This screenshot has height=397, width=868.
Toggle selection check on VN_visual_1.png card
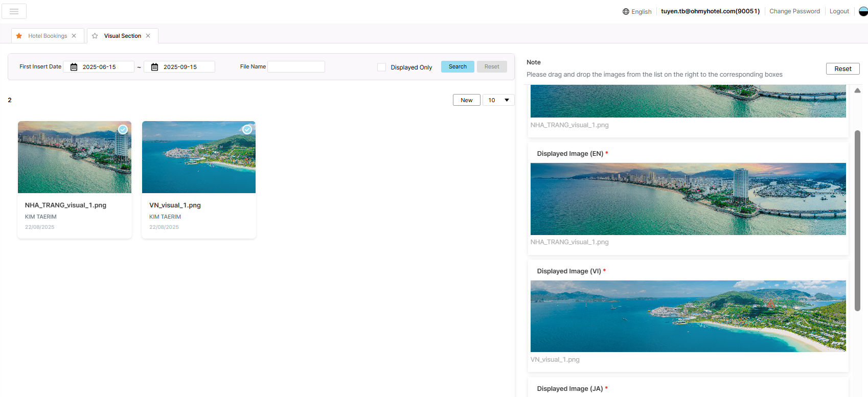[x=247, y=130]
